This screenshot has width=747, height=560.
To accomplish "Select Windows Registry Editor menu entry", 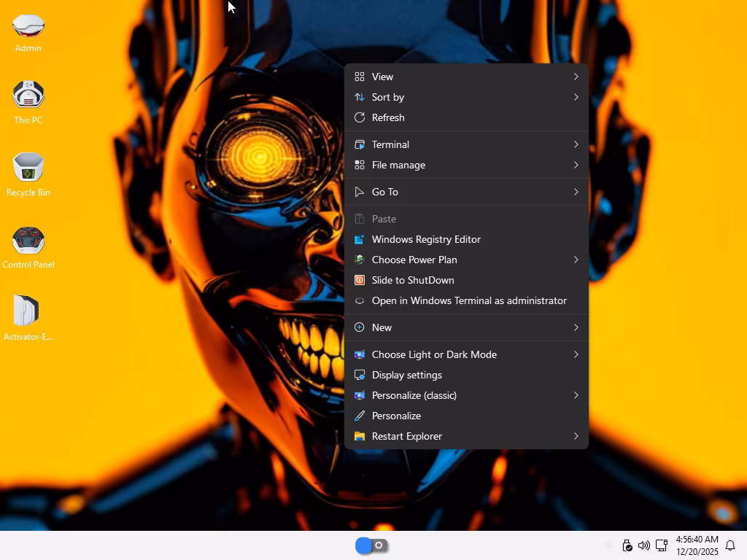I will click(x=426, y=239).
